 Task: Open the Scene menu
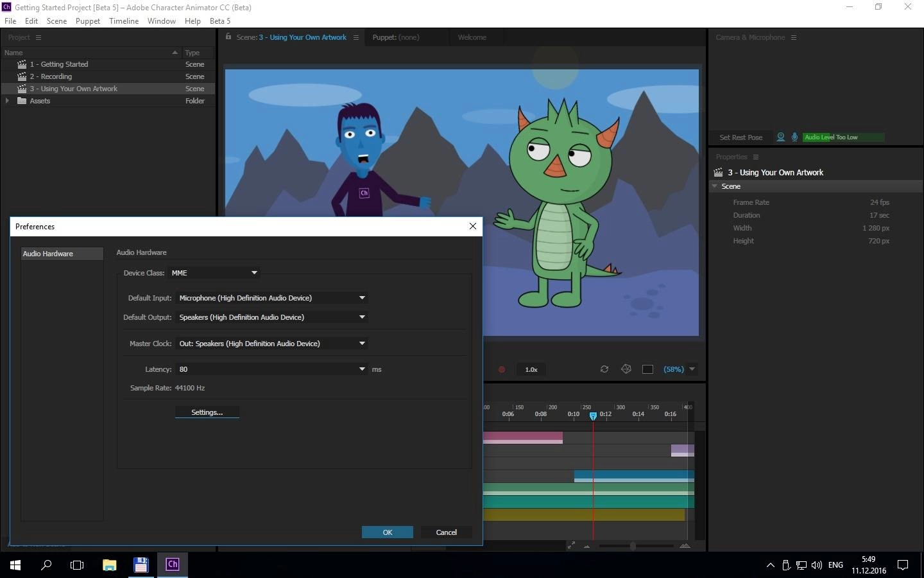[56, 21]
